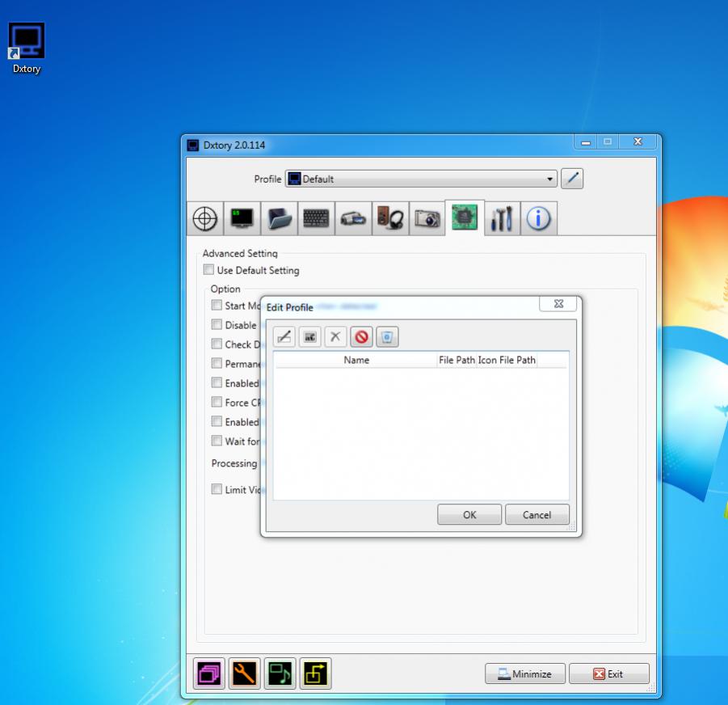Click the File Path column header
728x705 pixels.
click(457, 360)
